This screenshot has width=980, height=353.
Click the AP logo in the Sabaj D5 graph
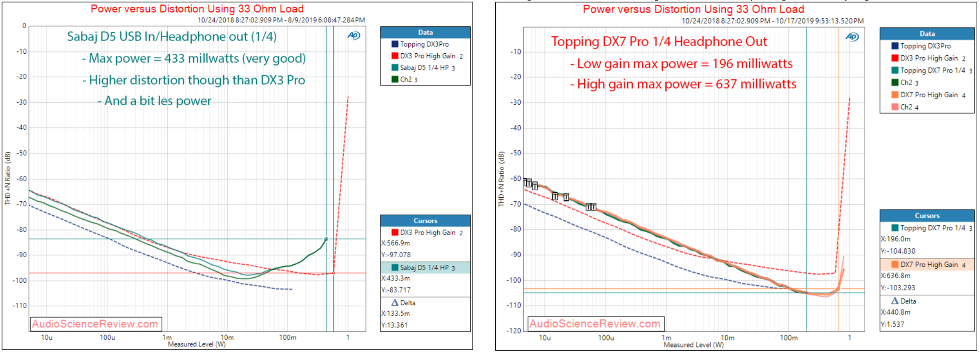[x=353, y=35]
